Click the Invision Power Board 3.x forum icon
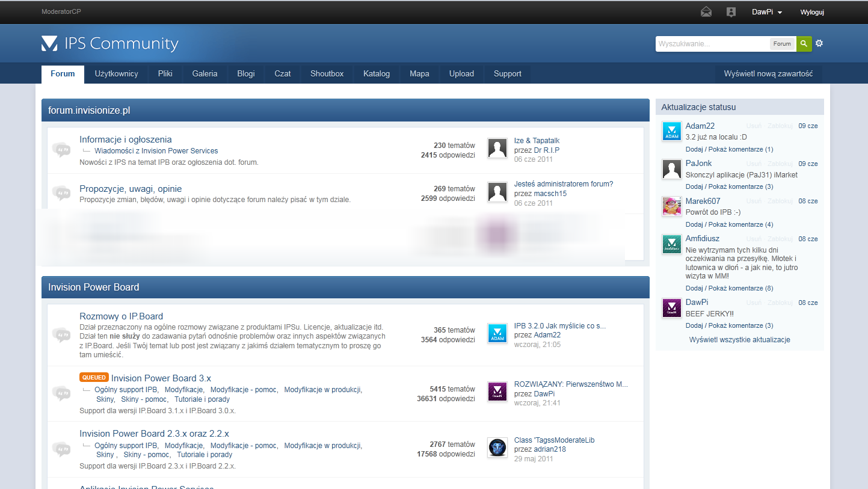This screenshot has height=489, width=868. (61, 393)
